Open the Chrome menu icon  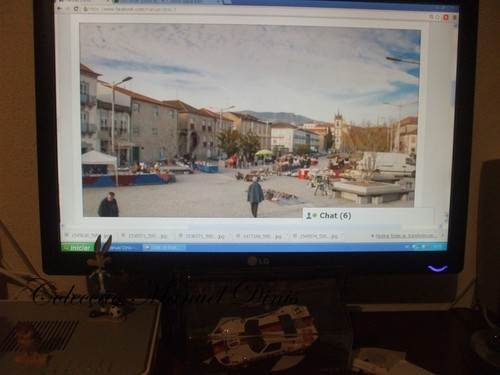click(x=454, y=17)
